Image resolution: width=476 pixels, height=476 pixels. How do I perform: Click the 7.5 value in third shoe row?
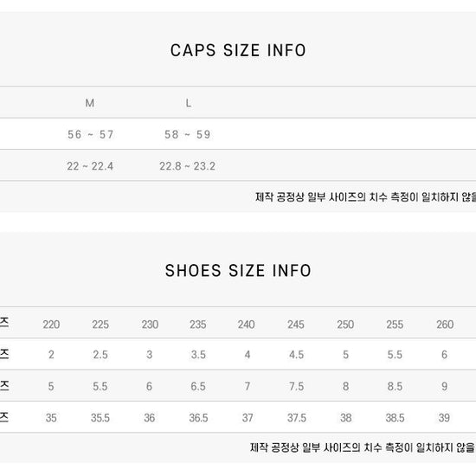pos(296,387)
